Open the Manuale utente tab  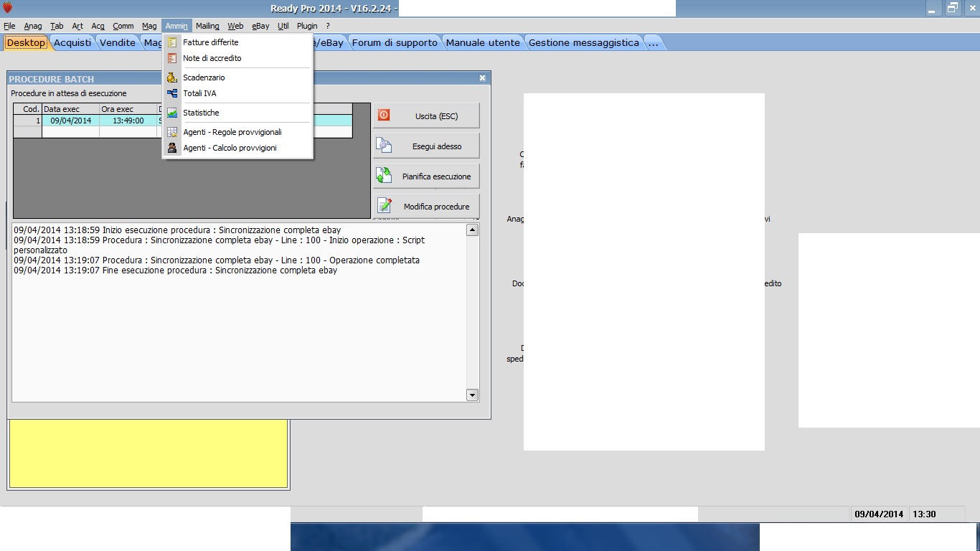[x=483, y=42]
